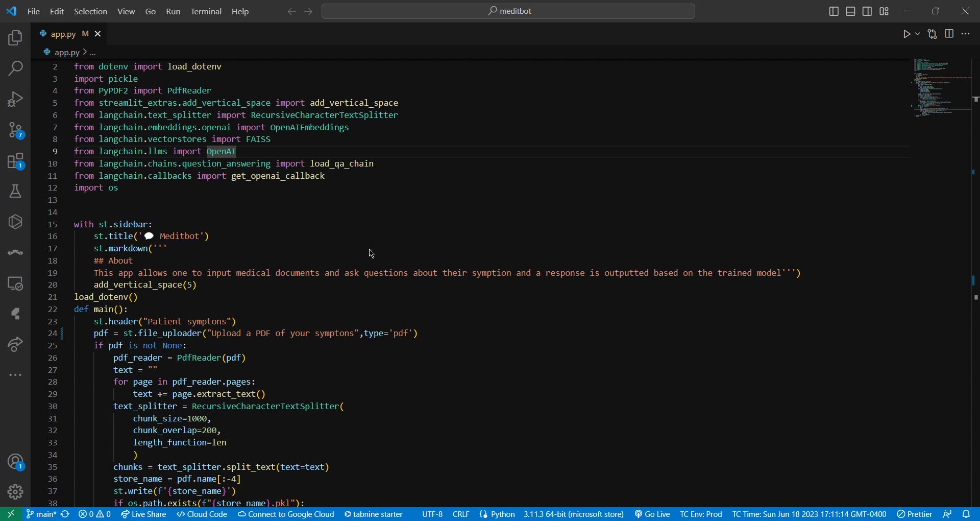
Task: Open the feedback icon in status bar
Action: (947, 514)
